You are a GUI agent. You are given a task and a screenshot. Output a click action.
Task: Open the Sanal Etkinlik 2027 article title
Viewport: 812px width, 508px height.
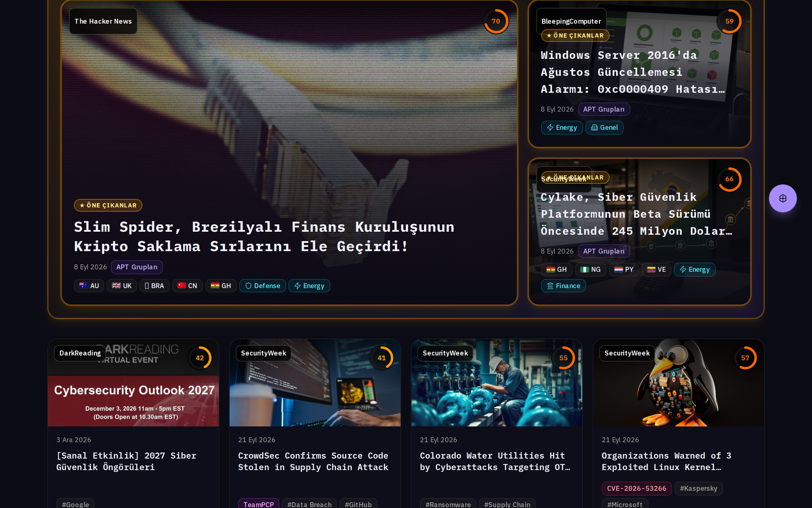click(x=126, y=461)
